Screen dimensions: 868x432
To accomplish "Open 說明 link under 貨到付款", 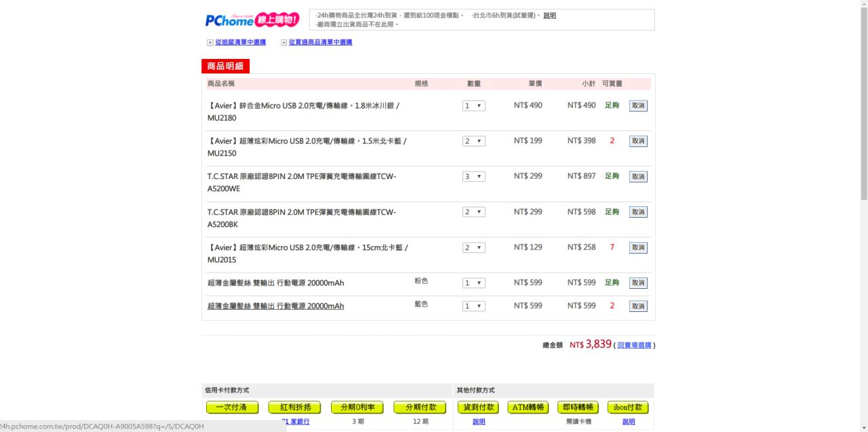I will click(x=479, y=422).
